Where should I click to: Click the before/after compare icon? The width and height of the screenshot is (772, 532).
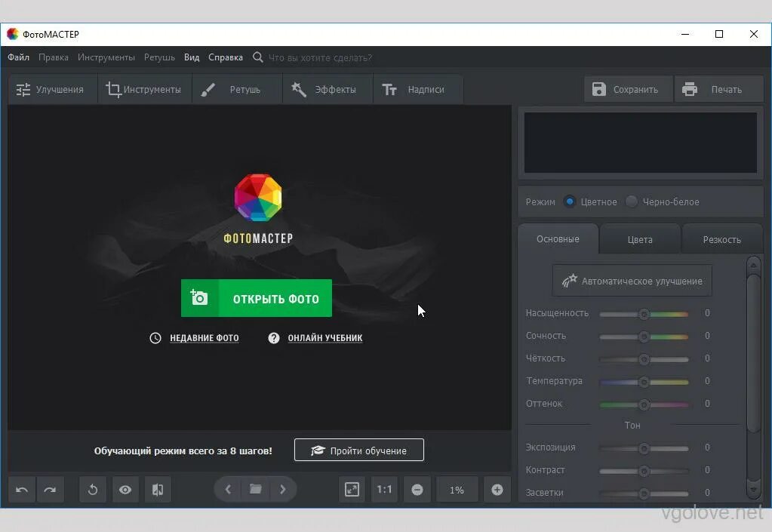(158, 490)
